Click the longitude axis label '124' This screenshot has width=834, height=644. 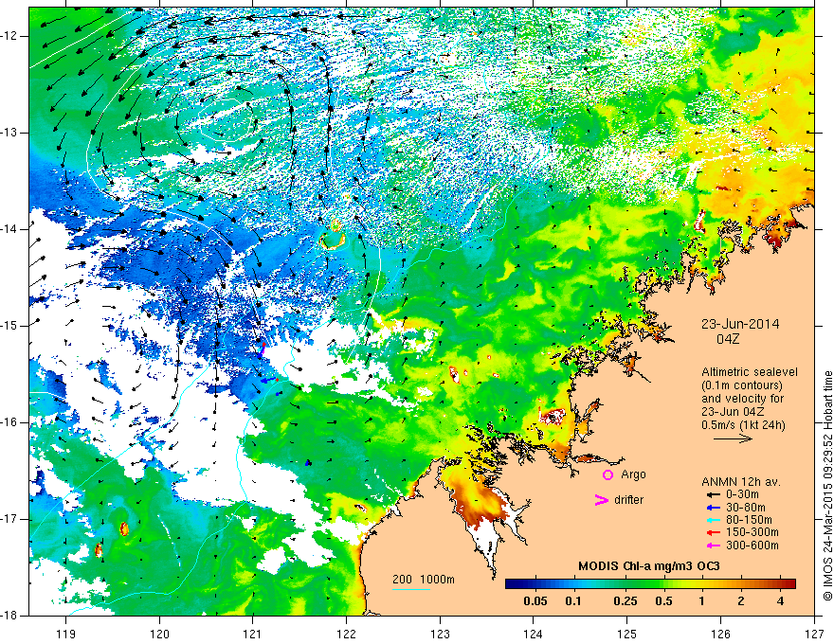click(534, 634)
